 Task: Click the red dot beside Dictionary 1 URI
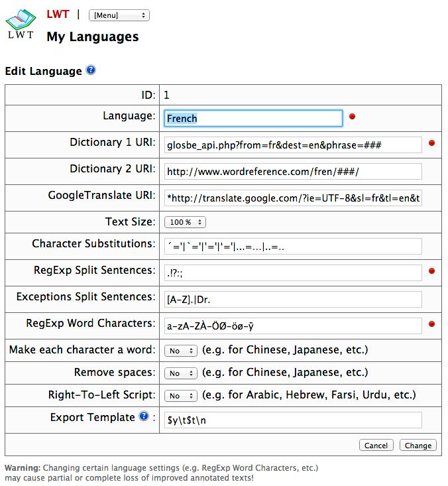pyautogui.click(x=432, y=143)
